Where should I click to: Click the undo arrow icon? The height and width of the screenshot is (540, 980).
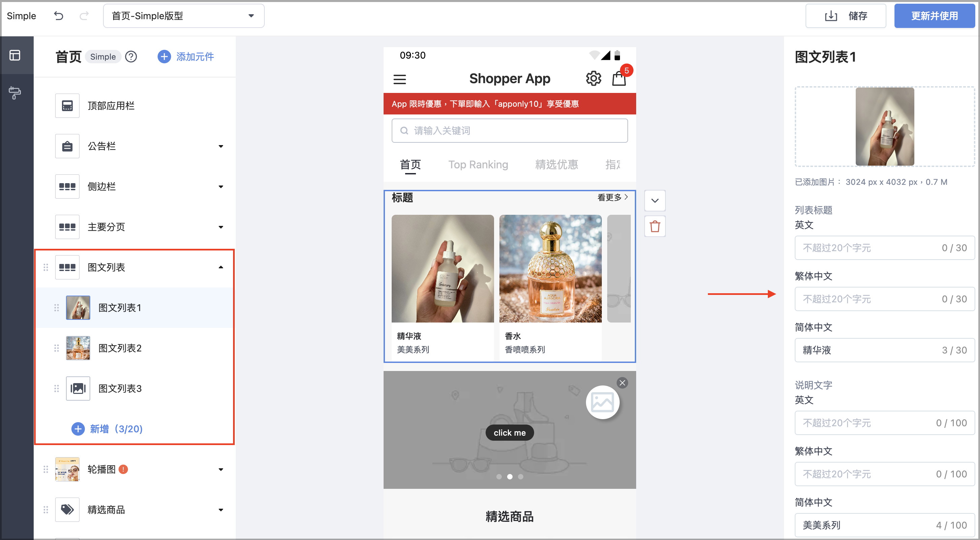tap(59, 15)
